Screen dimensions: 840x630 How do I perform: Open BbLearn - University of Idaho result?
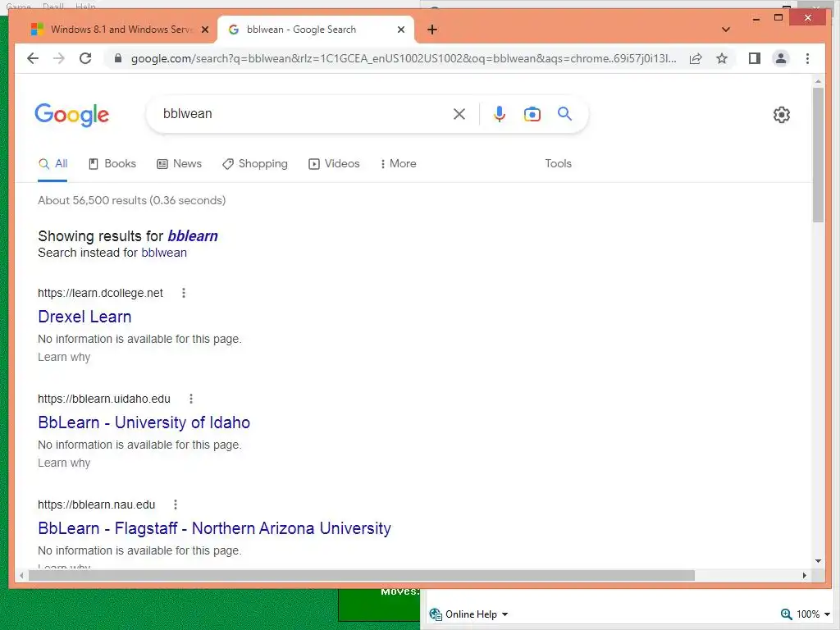pos(144,422)
